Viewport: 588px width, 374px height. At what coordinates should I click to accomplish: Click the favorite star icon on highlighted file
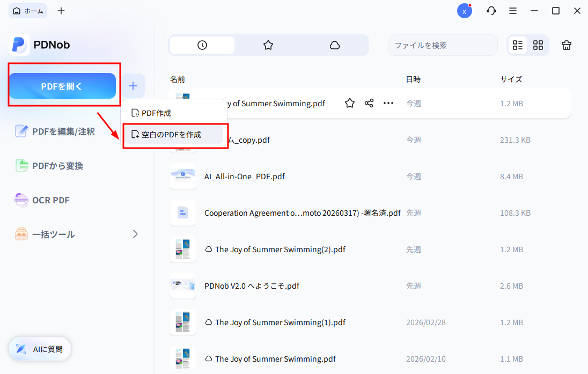tap(350, 103)
